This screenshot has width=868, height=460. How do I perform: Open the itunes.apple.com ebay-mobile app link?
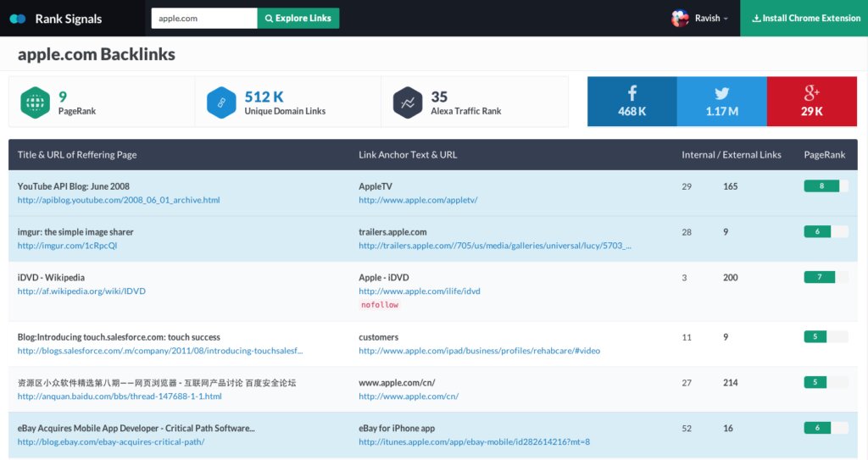(474, 442)
